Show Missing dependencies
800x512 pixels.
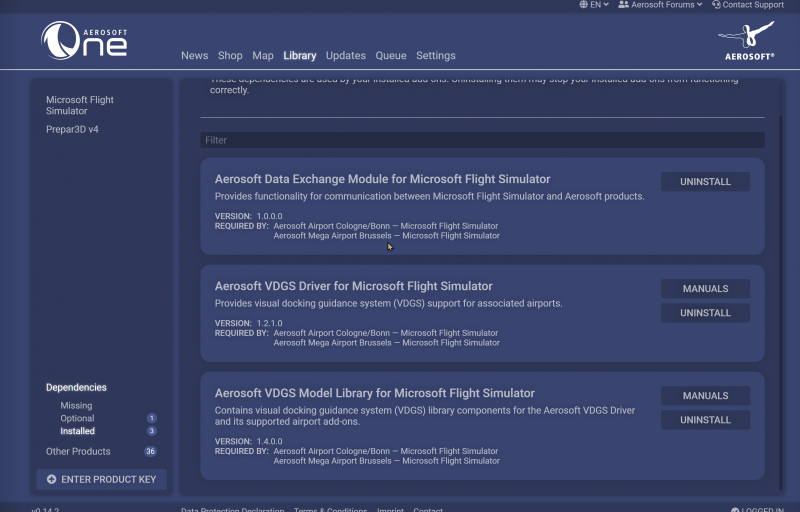pos(76,406)
